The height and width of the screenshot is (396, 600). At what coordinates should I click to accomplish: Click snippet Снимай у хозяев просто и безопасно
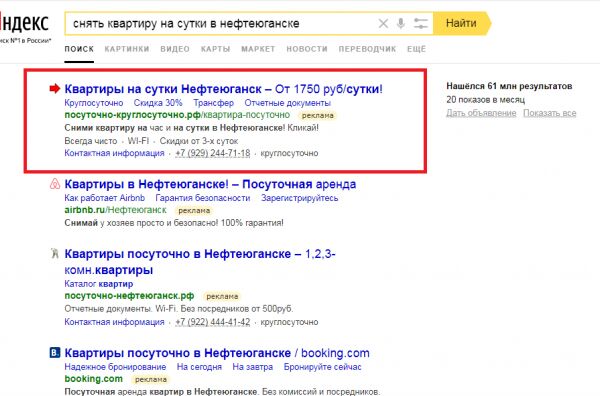pyautogui.click(x=174, y=223)
